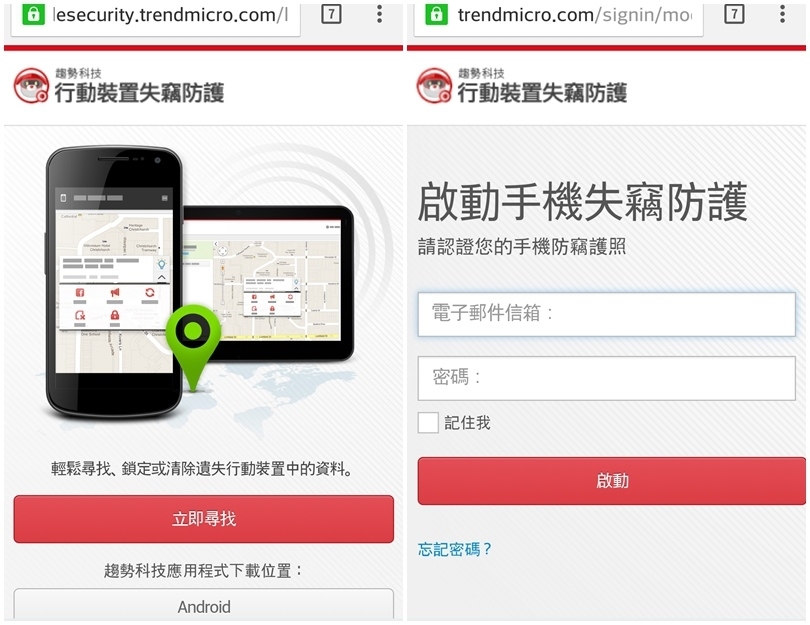This screenshot has height=625, width=810.
Task: Focus the 電子郵件信箱 input field
Action: point(606,314)
